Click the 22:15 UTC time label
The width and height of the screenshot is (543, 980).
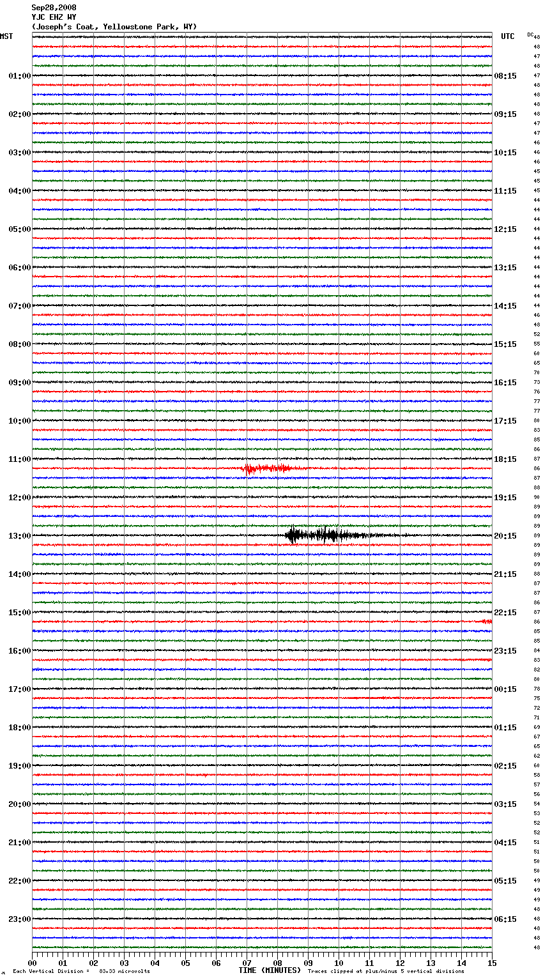[505, 613]
